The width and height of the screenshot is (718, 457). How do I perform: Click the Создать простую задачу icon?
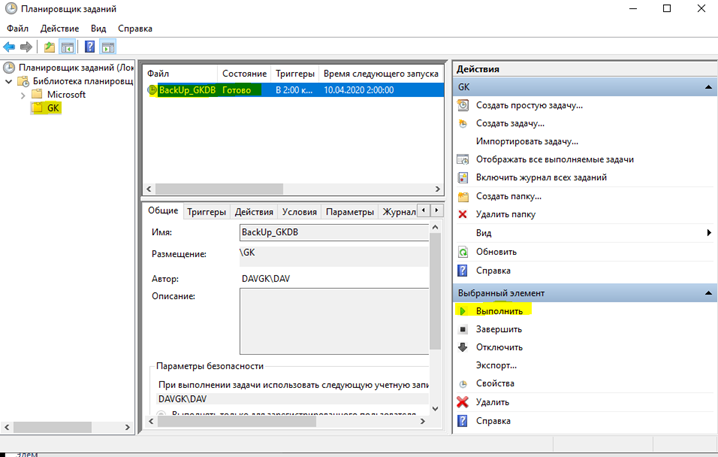[463, 105]
